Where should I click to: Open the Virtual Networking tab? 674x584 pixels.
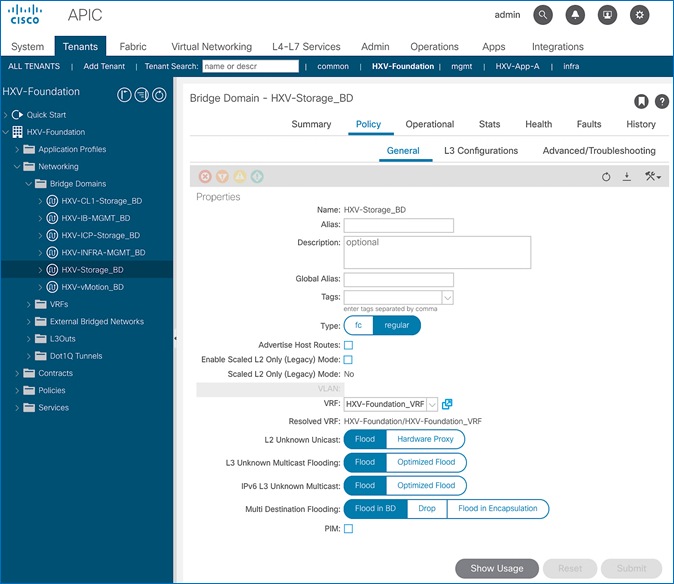point(211,46)
